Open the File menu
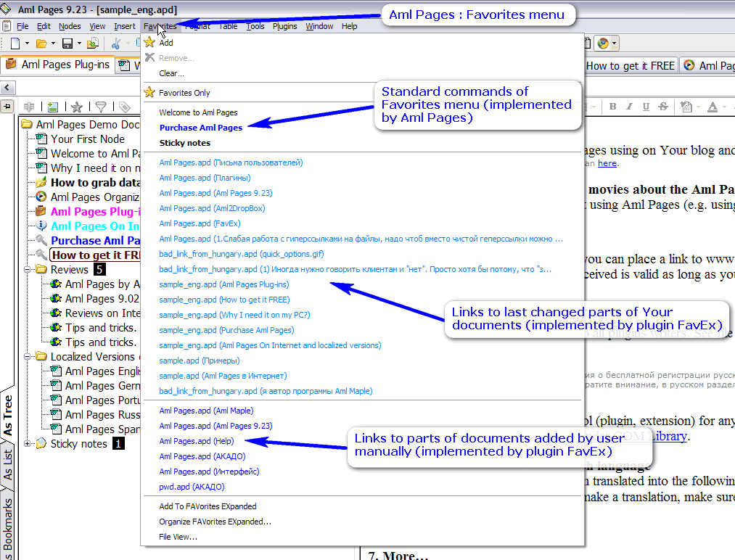735x560 pixels. point(22,26)
